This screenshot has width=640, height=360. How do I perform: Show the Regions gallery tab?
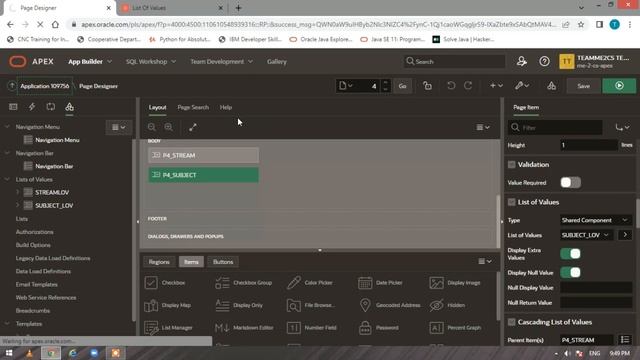click(x=159, y=262)
